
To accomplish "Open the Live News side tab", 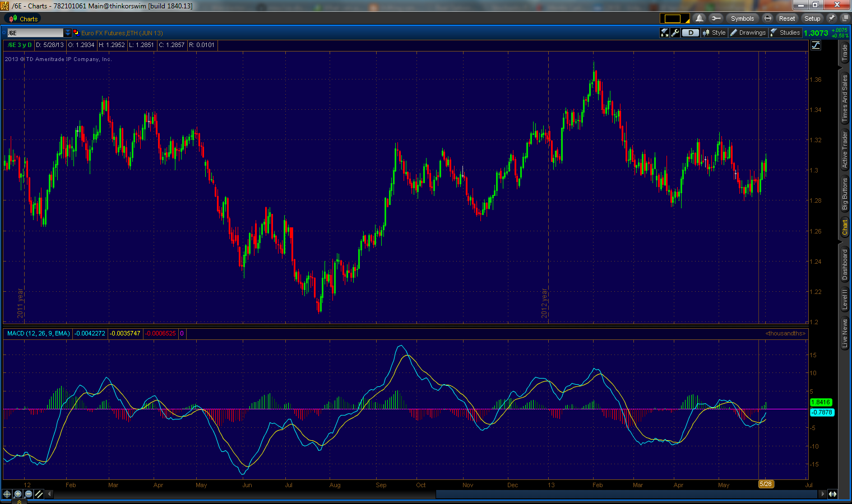I will click(x=845, y=334).
